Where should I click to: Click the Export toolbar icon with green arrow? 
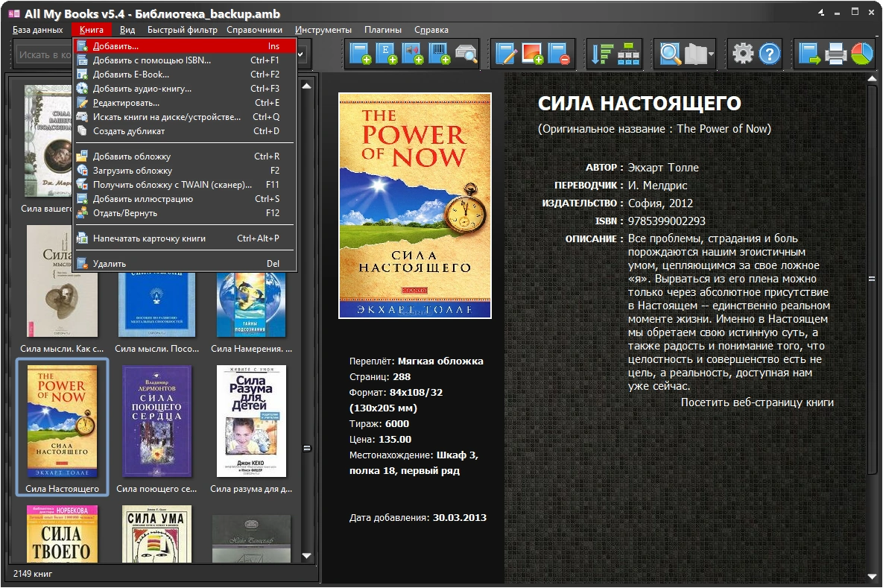click(809, 54)
